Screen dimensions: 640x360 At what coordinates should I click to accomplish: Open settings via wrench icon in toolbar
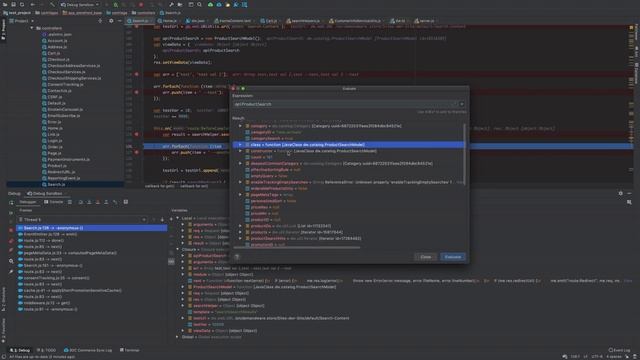(x=171, y=4)
